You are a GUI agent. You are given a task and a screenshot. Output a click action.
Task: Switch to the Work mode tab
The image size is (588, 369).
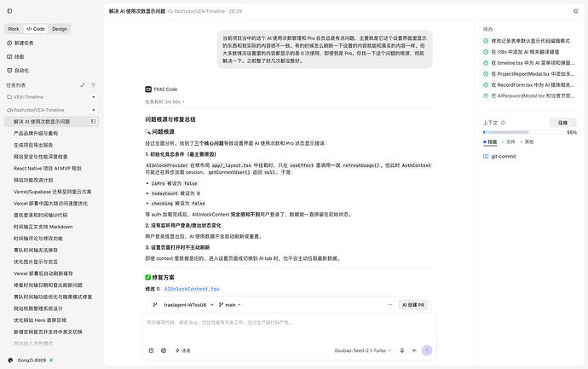14,29
